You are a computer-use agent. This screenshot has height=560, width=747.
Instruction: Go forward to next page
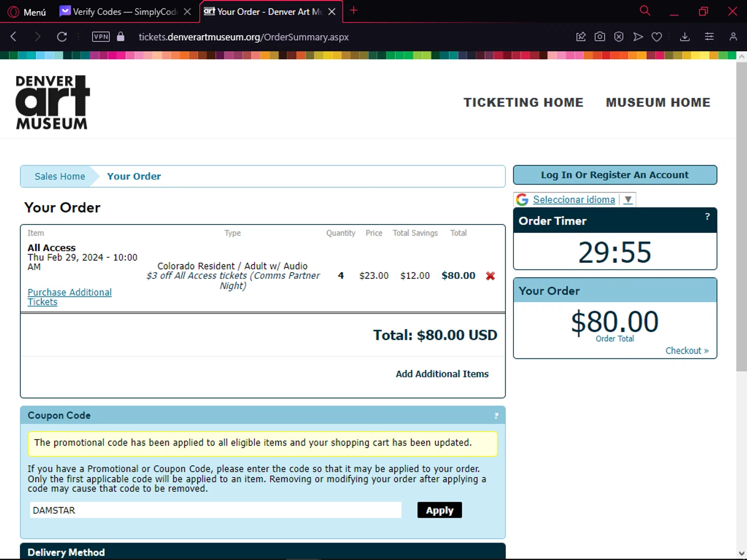coord(37,36)
